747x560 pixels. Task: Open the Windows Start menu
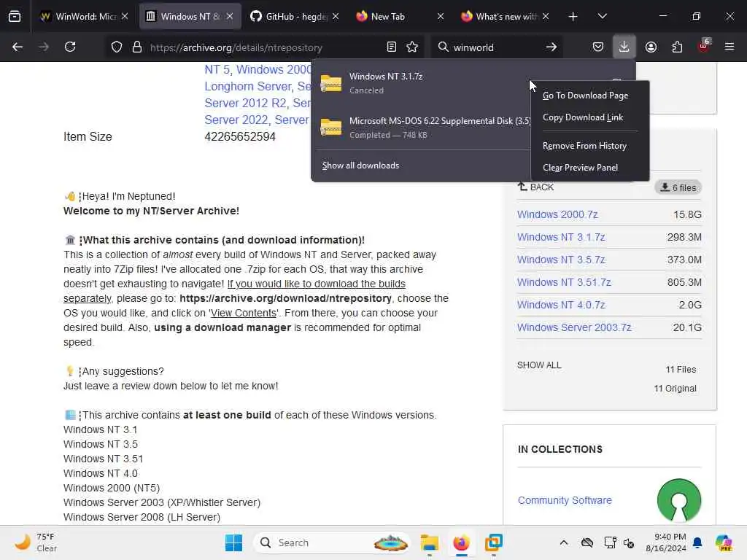pos(233,542)
